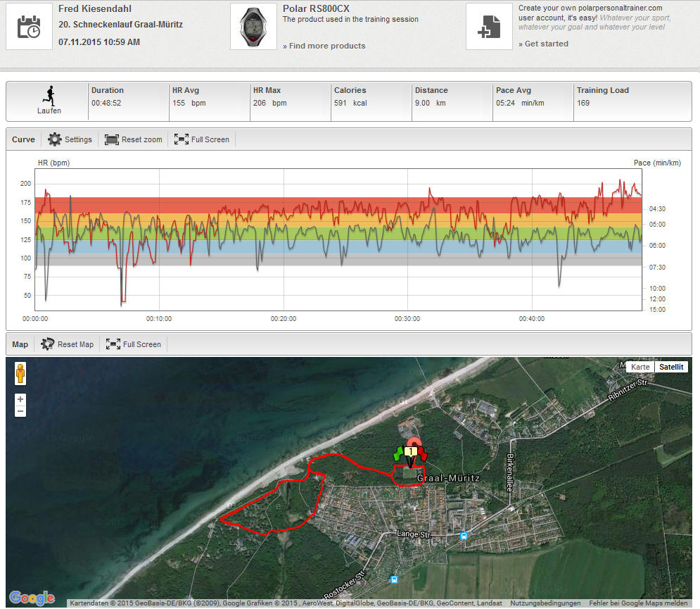Open the Get started link

pyautogui.click(x=543, y=44)
